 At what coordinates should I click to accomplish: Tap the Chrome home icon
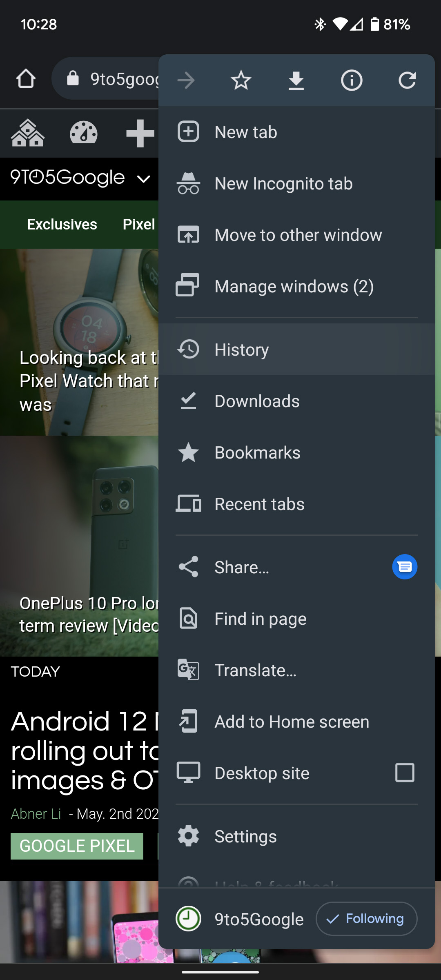(x=26, y=78)
